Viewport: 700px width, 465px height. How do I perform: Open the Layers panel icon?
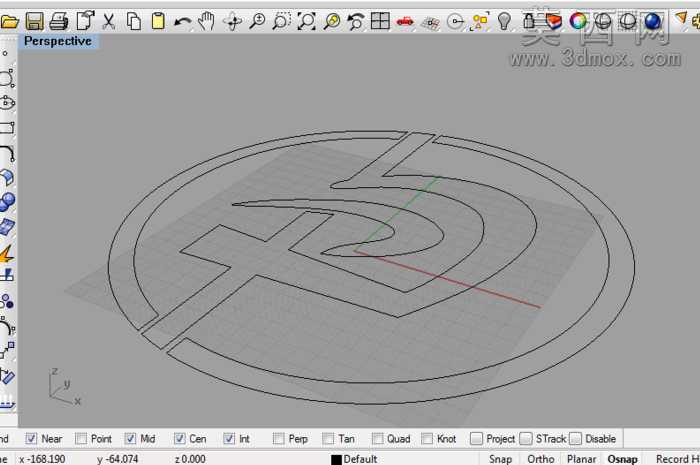[x=553, y=21]
